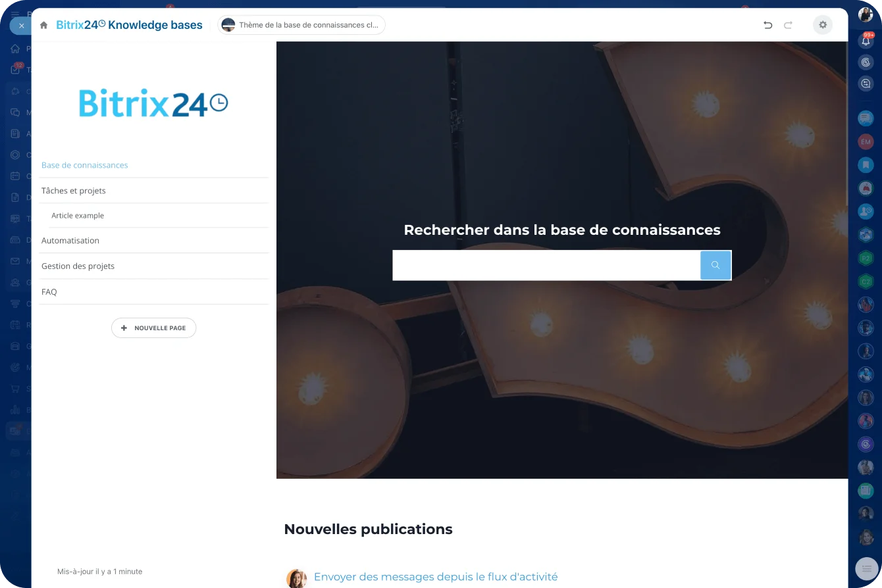
Task: Select 'Base de connaissances' menu item
Action: tap(84, 165)
